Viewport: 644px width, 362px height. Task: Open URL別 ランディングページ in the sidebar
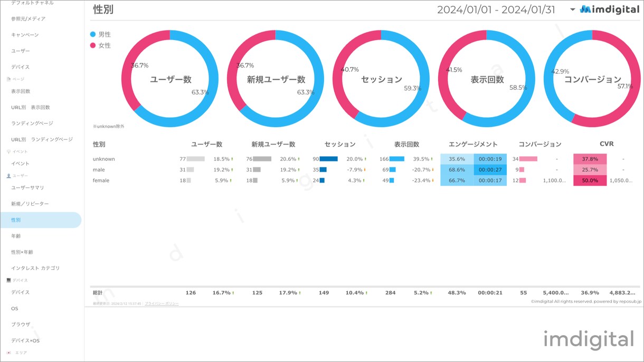pos(42,139)
